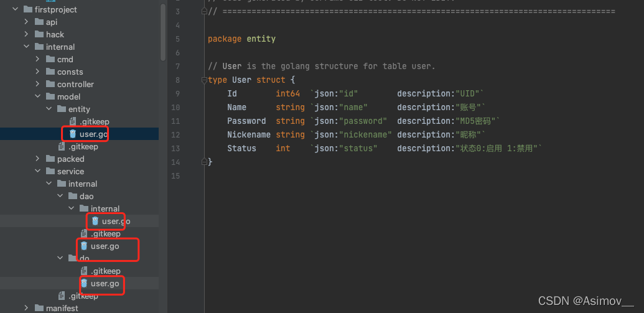Click the fold end marker at line 14
The width and height of the screenshot is (644, 313).
pyautogui.click(x=204, y=162)
